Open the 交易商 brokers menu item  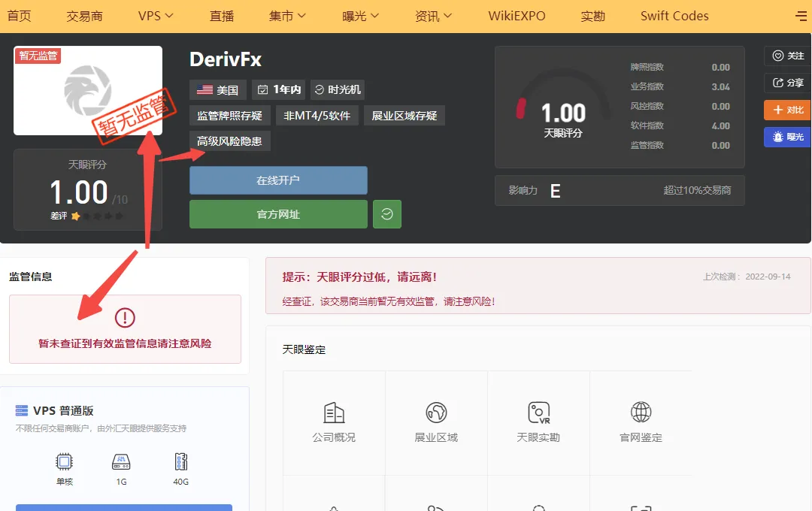pyautogui.click(x=84, y=16)
